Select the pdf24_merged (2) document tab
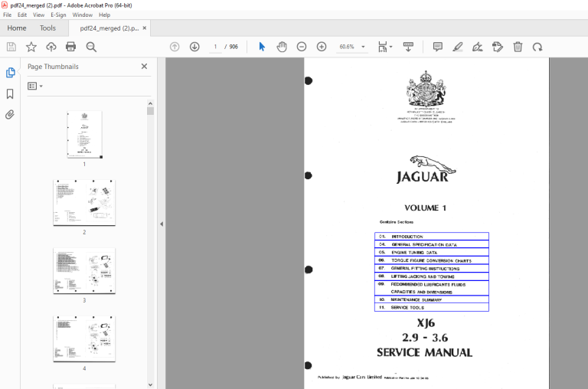Image resolution: width=588 pixels, height=389 pixels. tap(109, 28)
